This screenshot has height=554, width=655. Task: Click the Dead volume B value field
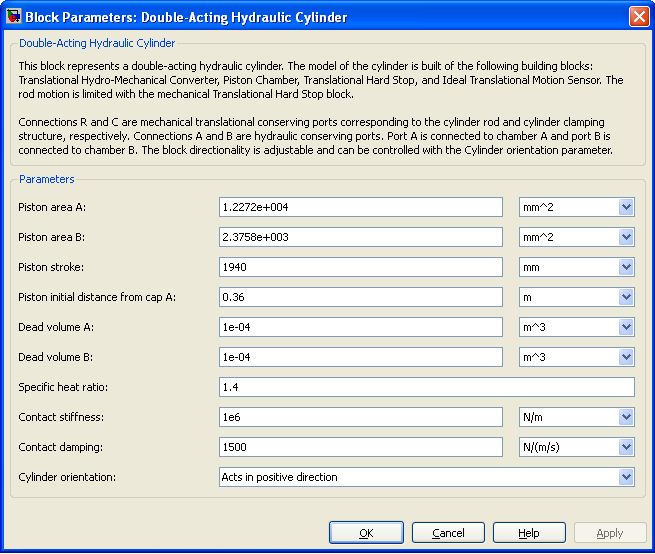[361, 357]
